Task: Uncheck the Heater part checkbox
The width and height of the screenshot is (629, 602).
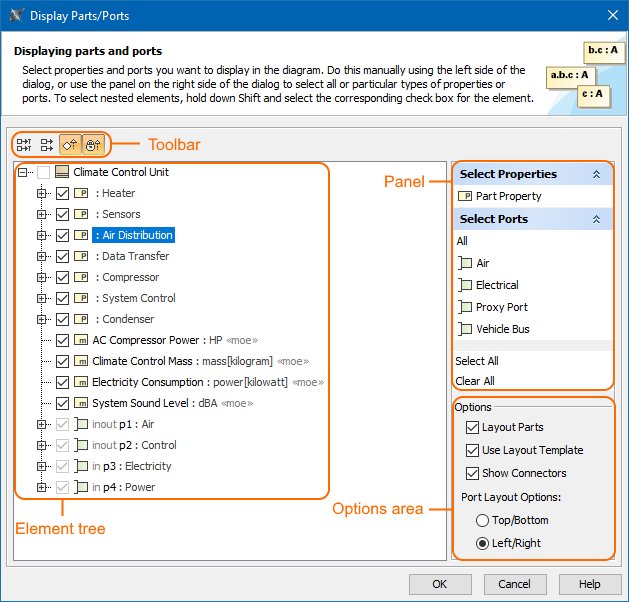Action: tap(62, 193)
